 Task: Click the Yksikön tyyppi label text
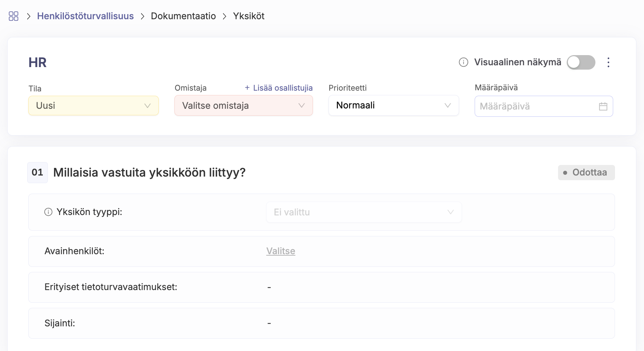[x=90, y=212]
